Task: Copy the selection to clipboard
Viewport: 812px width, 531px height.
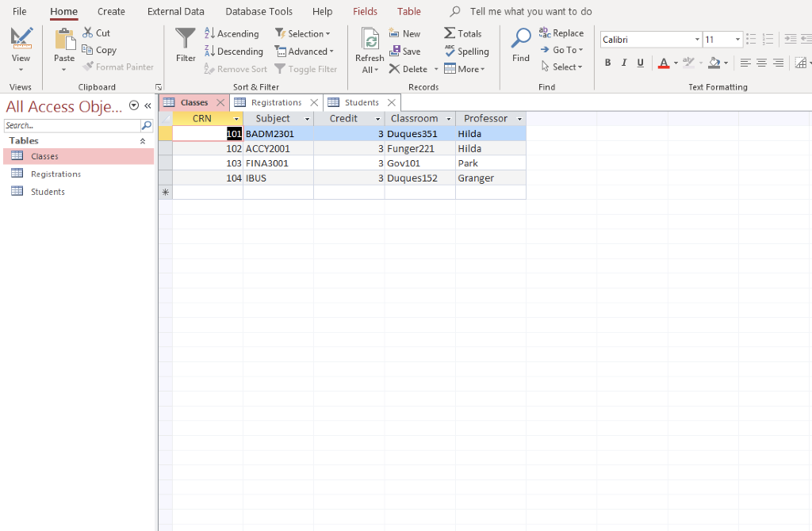Action: (x=100, y=49)
